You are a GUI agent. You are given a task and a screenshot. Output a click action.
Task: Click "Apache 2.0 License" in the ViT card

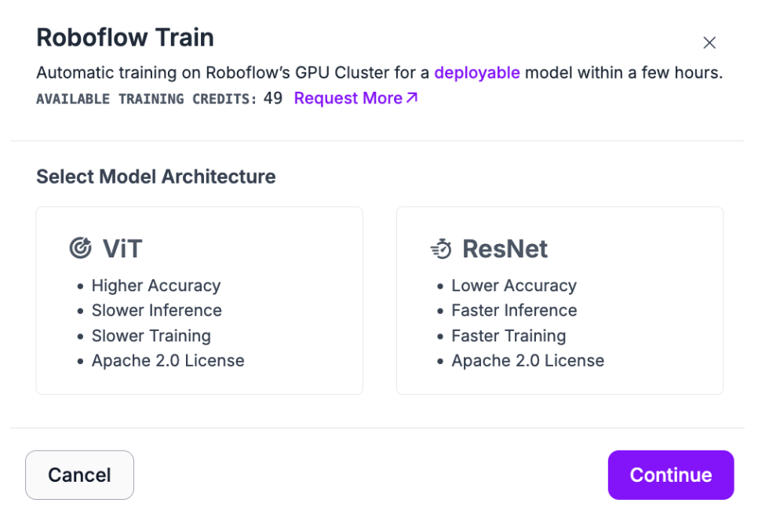tap(168, 361)
